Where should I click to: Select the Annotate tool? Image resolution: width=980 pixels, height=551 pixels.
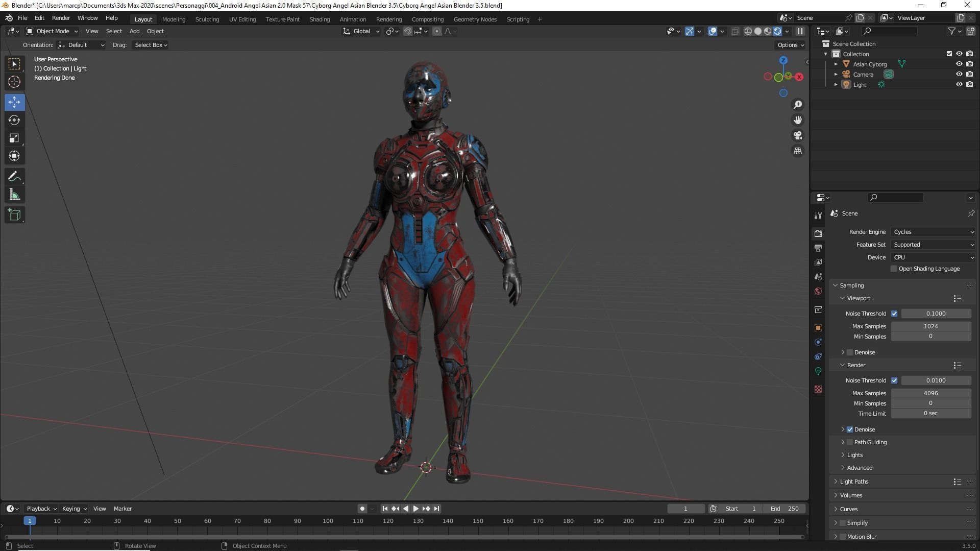pyautogui.click(x=14, y=177)
